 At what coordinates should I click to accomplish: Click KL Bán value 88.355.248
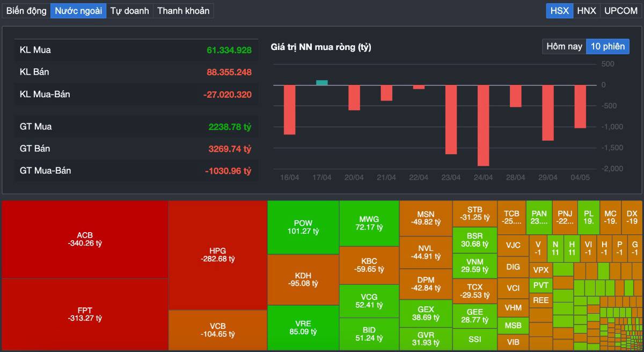pos(229,72)
